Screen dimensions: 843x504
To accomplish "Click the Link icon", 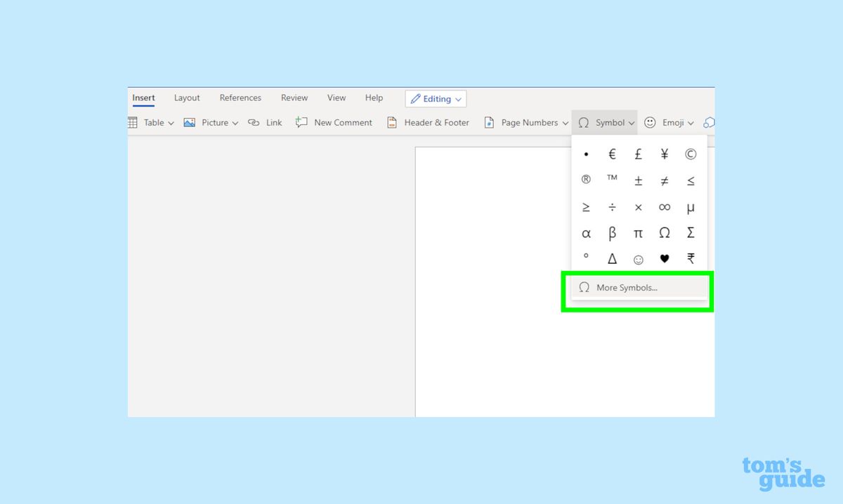I will tap(254, 122).
